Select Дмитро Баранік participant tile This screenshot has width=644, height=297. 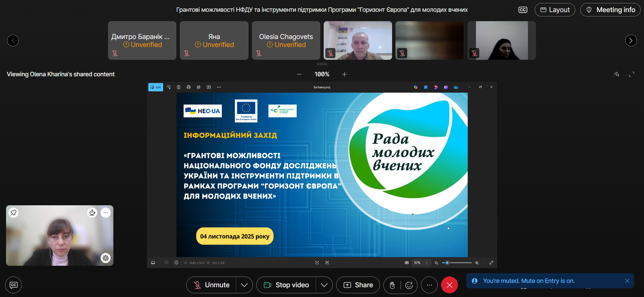(142, 41)
